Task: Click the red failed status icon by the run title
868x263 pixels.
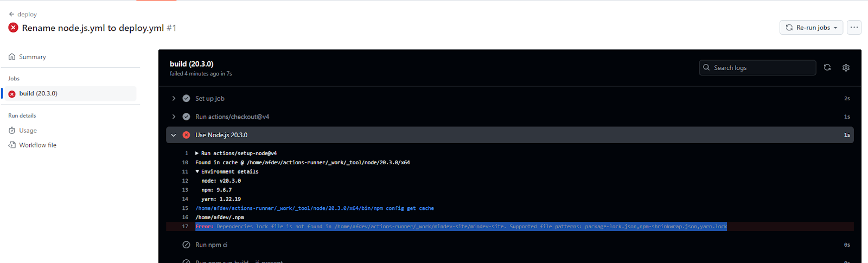Action: pos(14,28)
